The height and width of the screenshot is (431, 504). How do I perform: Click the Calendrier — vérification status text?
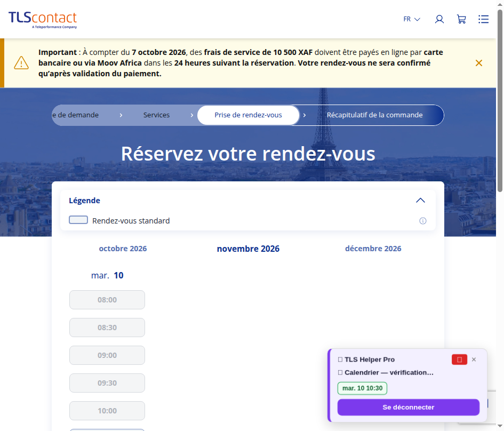[389, 372]
